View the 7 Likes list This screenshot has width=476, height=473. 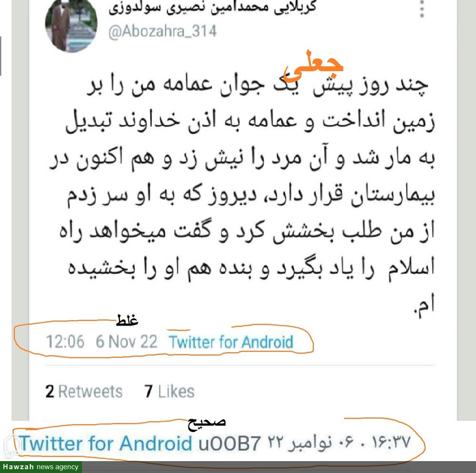[x=169, y=391]
